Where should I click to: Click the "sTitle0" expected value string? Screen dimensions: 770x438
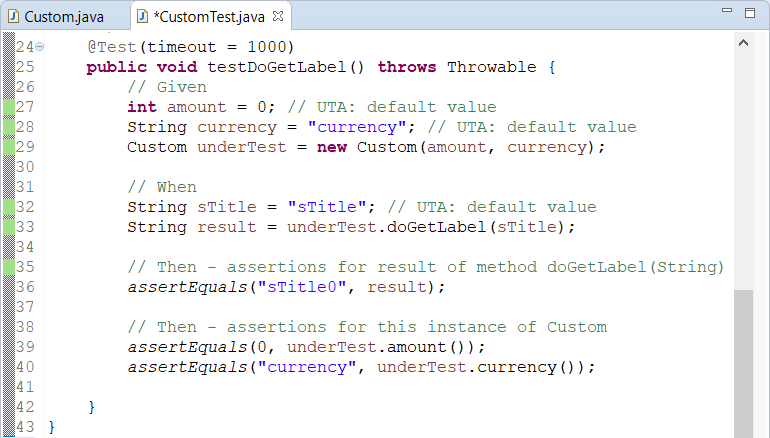[x=302, y=287]
